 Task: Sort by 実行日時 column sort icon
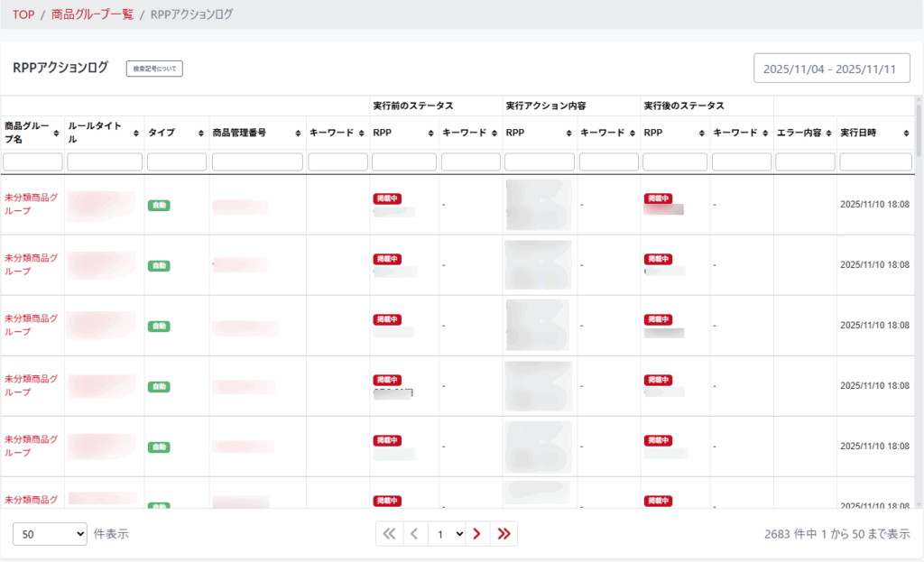(x=909, y=133)
